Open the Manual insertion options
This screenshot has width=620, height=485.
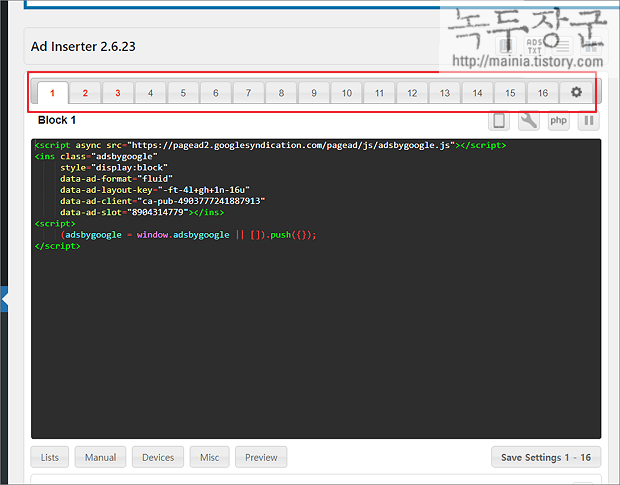click(100, 457)
